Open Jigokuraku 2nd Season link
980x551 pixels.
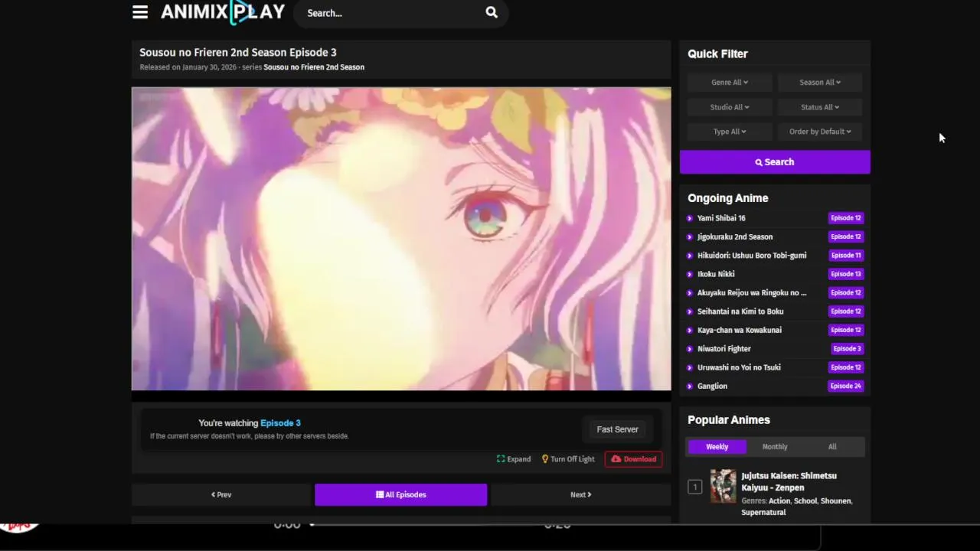click(x=735, y=236)
